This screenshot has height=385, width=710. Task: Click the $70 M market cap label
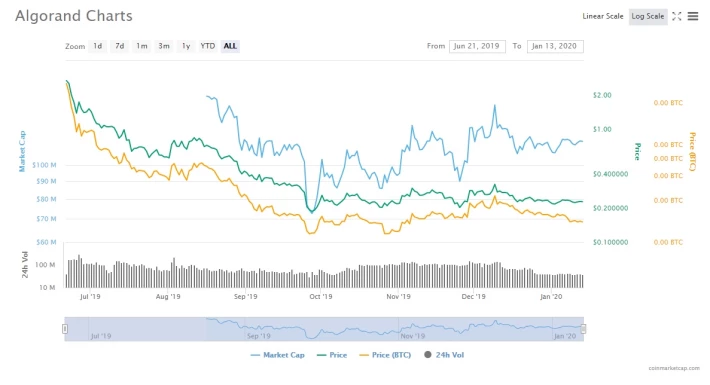tap(46, 219)
